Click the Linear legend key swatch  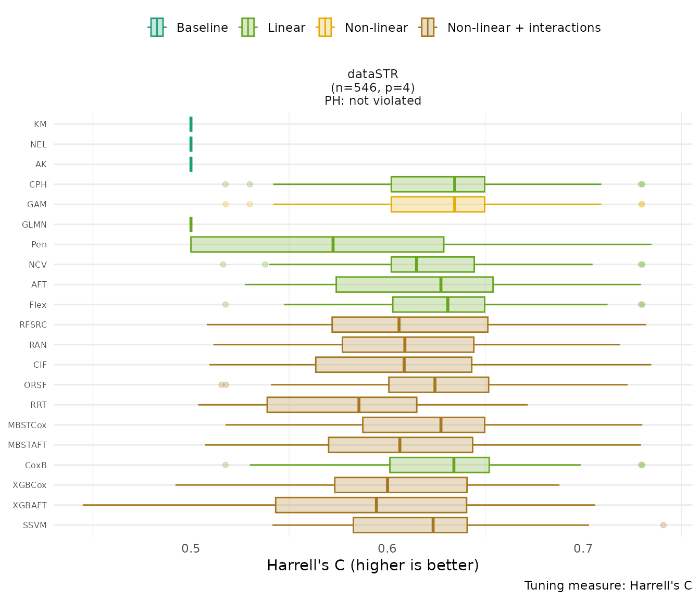click(x=247, y=28)
